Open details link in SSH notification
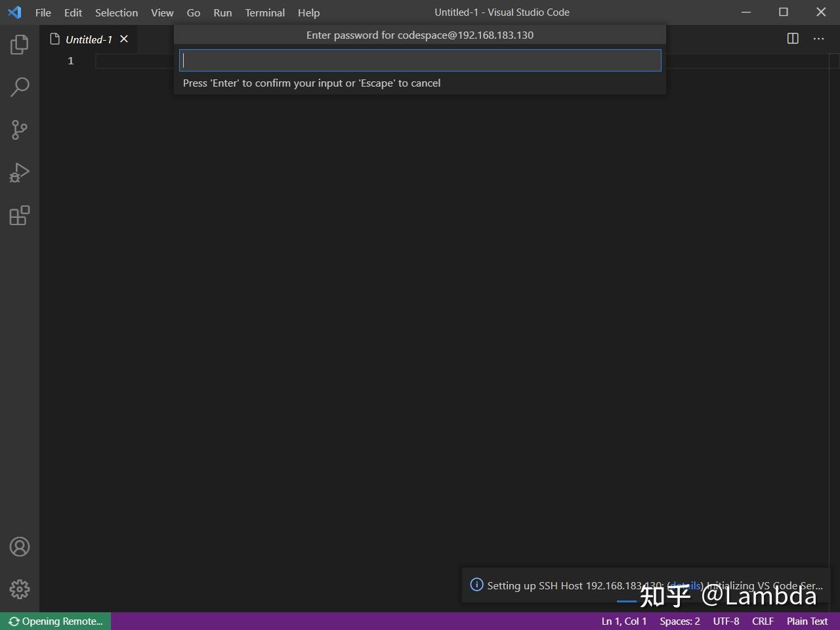This screenshot has height=630, width=840. [684, 585]
